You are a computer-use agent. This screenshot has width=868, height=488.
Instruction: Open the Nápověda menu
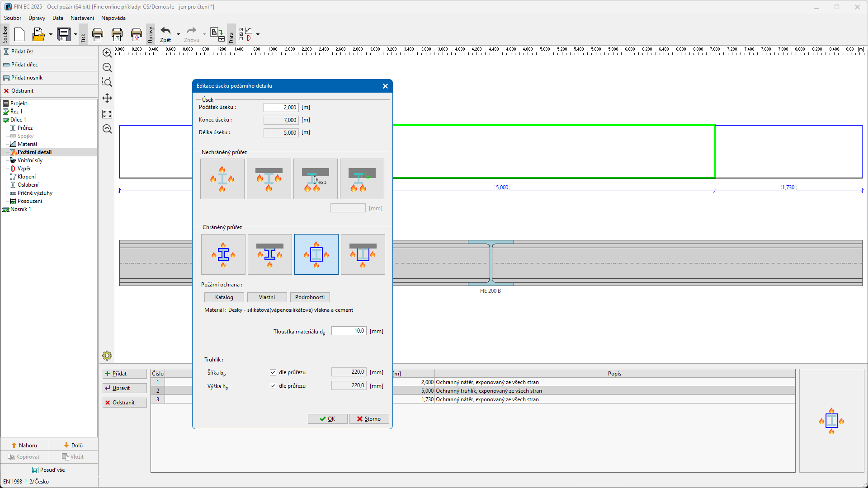click(113, 18)
